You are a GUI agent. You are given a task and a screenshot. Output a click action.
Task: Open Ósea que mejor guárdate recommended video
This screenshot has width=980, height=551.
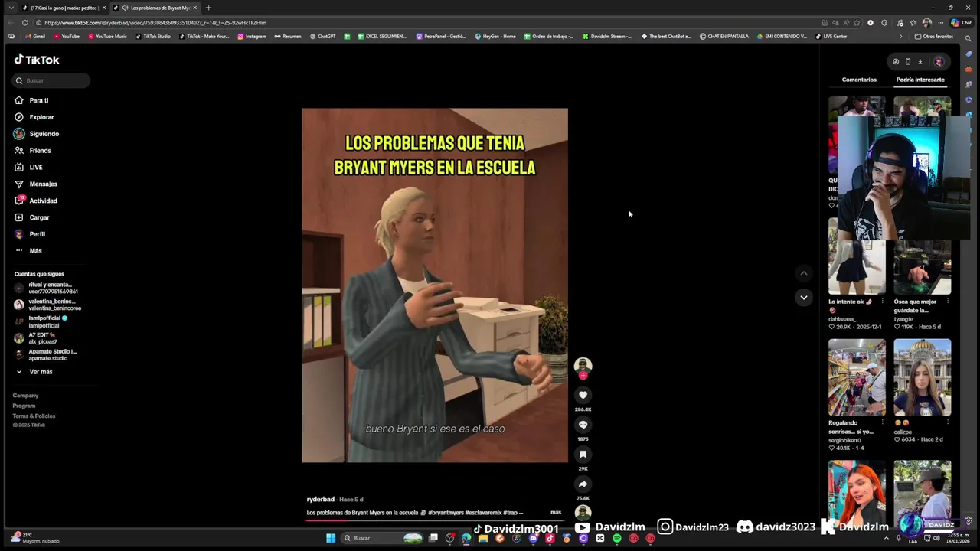[x=922, y=256]
